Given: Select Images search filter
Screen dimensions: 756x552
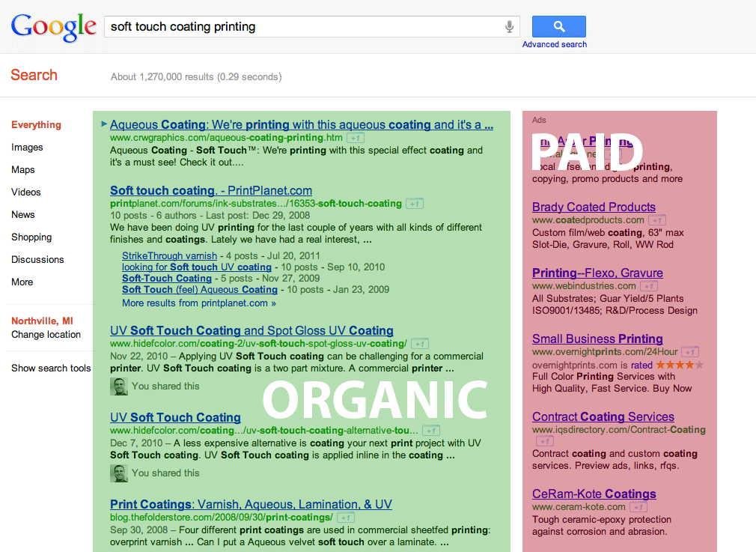Looking at the screenshot, I should click(27, 147).
